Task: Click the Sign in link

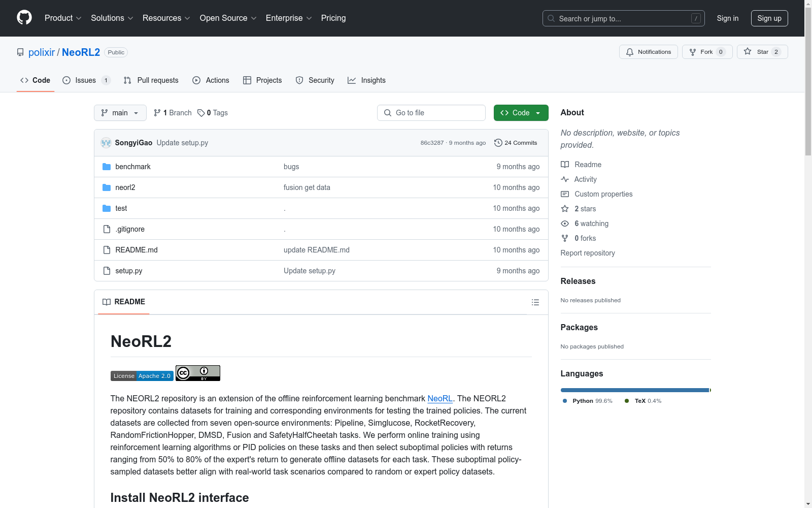Action: coord(728,18)
